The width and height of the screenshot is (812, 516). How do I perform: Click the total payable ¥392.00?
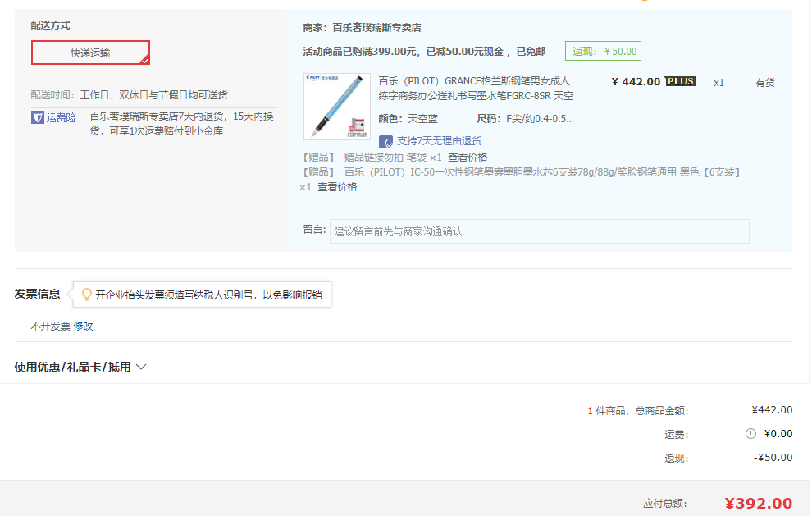(x=758, y=503)
